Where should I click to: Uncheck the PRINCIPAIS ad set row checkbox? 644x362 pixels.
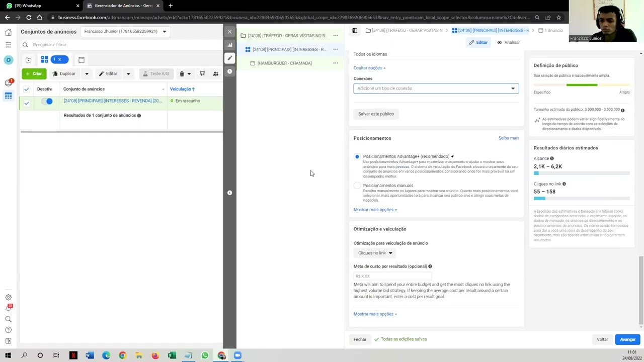coord(26,103)
